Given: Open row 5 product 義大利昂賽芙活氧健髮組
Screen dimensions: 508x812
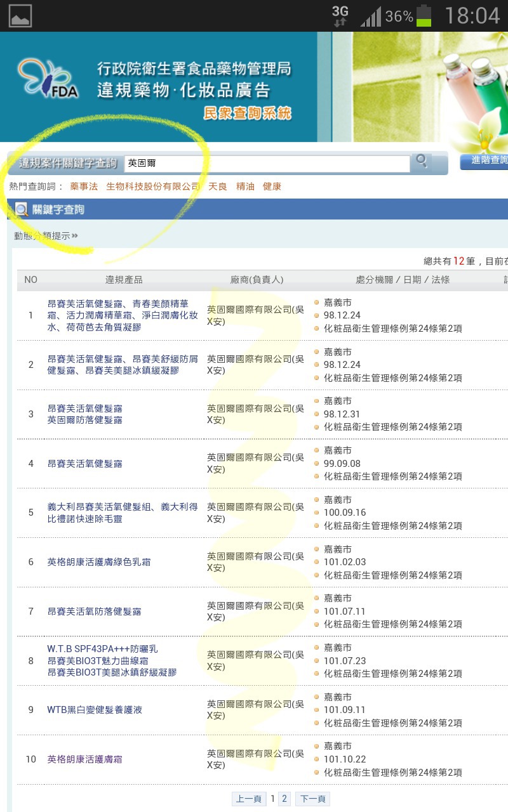Looking at the screenshot, I should (x=123, y=513).
